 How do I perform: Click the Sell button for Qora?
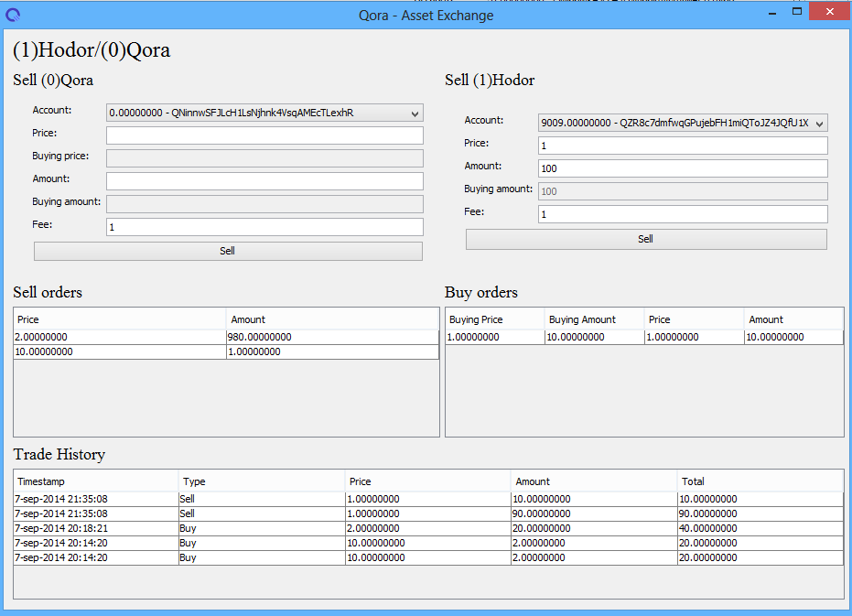(x=228, y=251)
